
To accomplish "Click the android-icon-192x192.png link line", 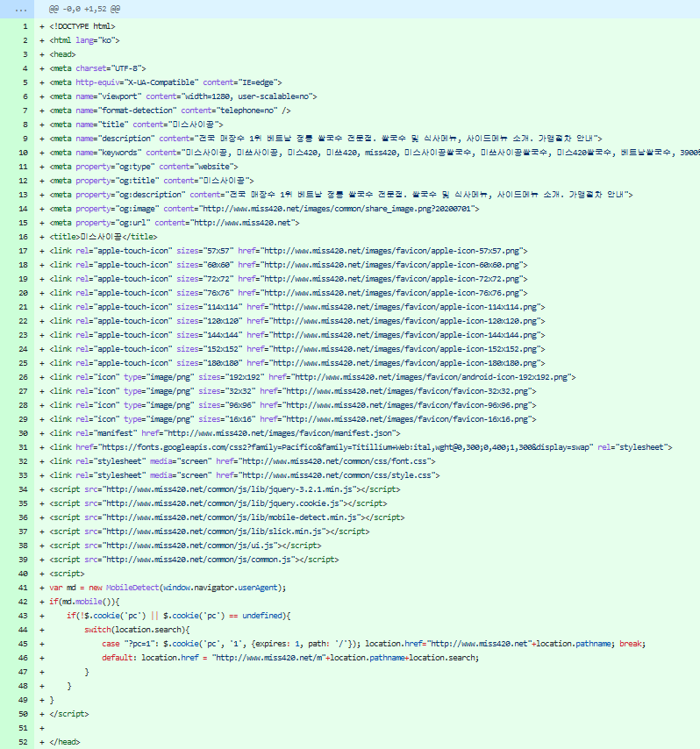I will point(312,377).
